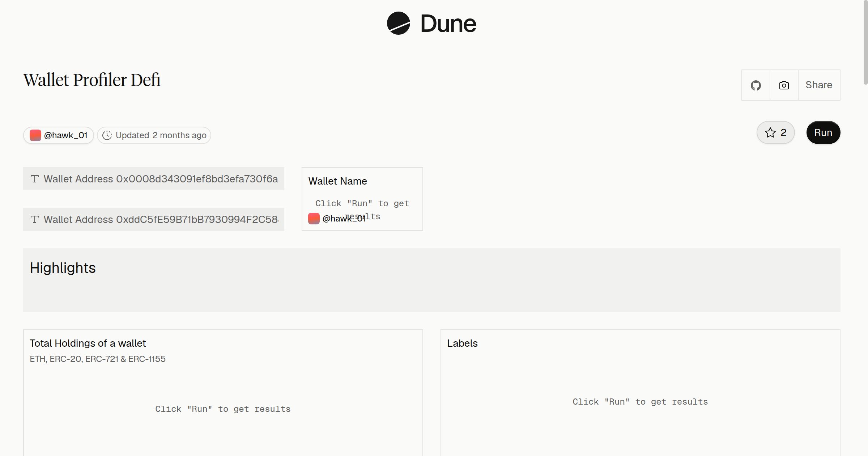The height and width of the screenshot is (456, 868).
Task: Star this dashboard
Action: pos(775,132)
